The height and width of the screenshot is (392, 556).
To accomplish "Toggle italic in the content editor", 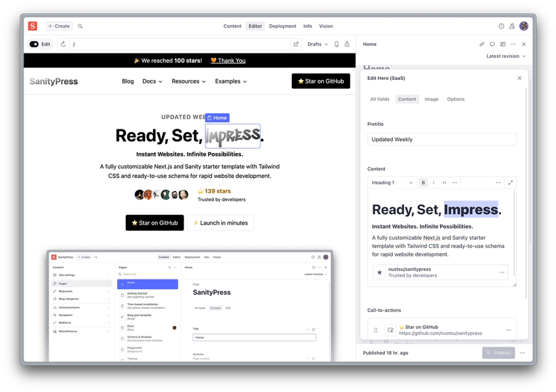I will click(434, 183).
